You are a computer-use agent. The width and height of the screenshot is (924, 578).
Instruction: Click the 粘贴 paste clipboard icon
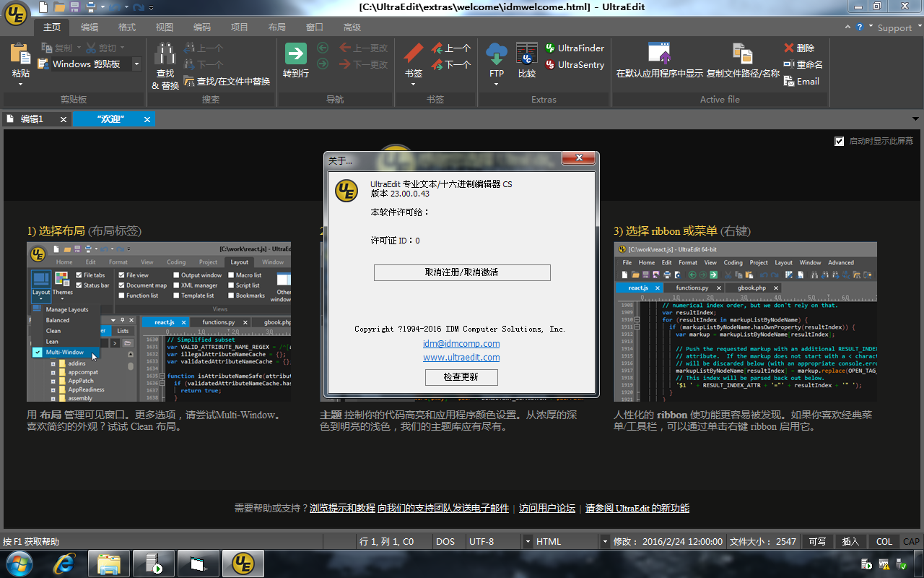point(20,54)
